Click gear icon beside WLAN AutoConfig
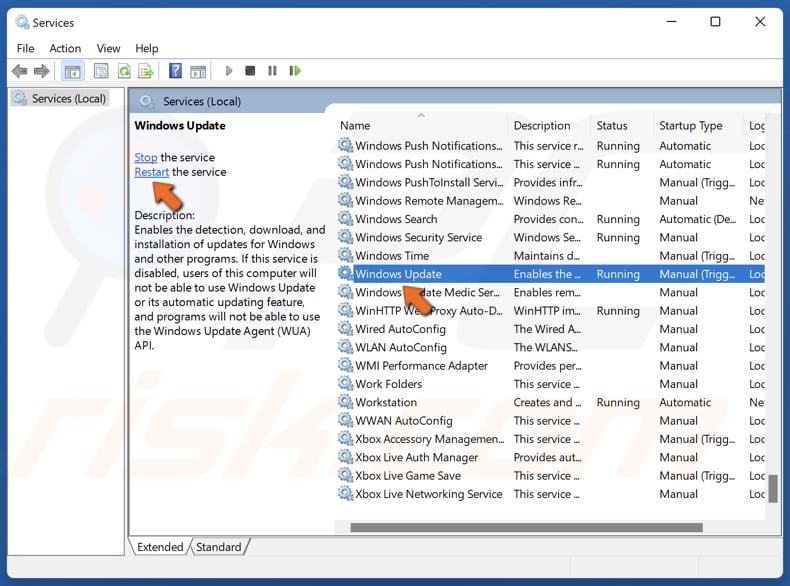The width and height of the screenshot is (790, 586). click(345, 347)
